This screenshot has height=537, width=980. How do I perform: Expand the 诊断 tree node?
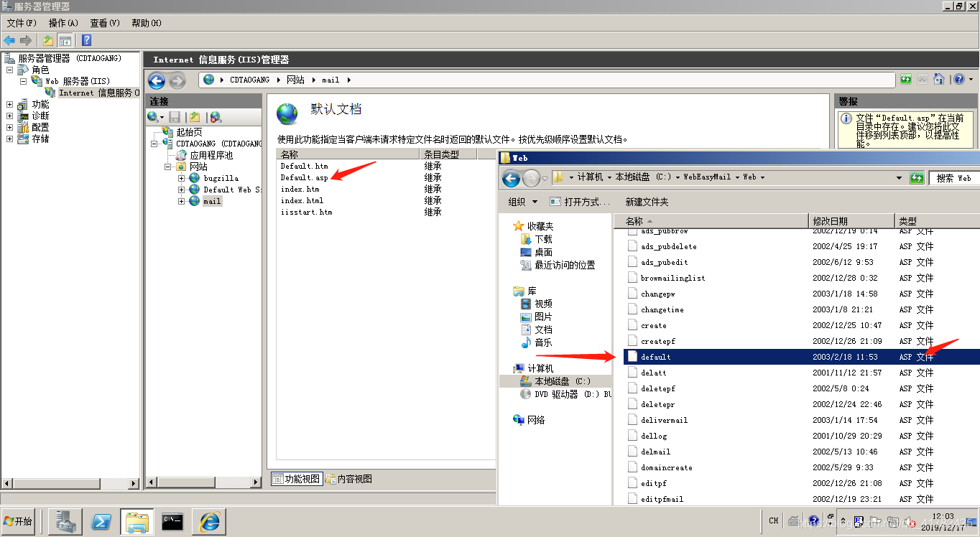point(10,116)
